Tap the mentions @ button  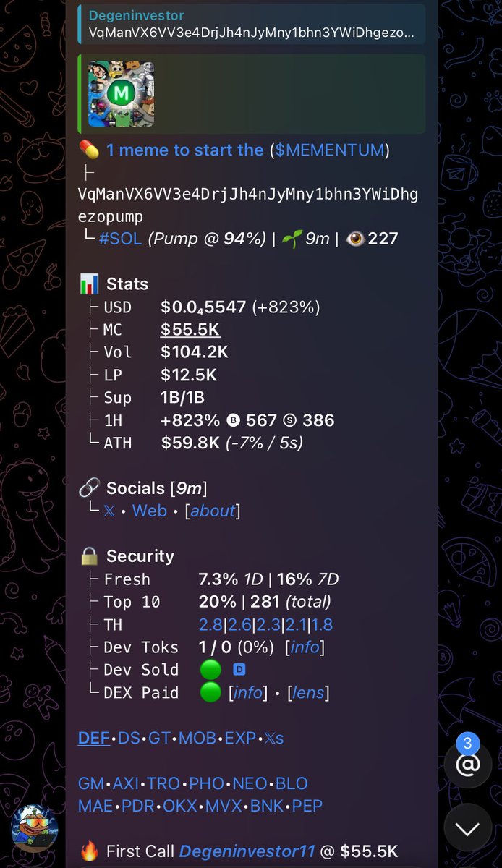click(467, 765)
